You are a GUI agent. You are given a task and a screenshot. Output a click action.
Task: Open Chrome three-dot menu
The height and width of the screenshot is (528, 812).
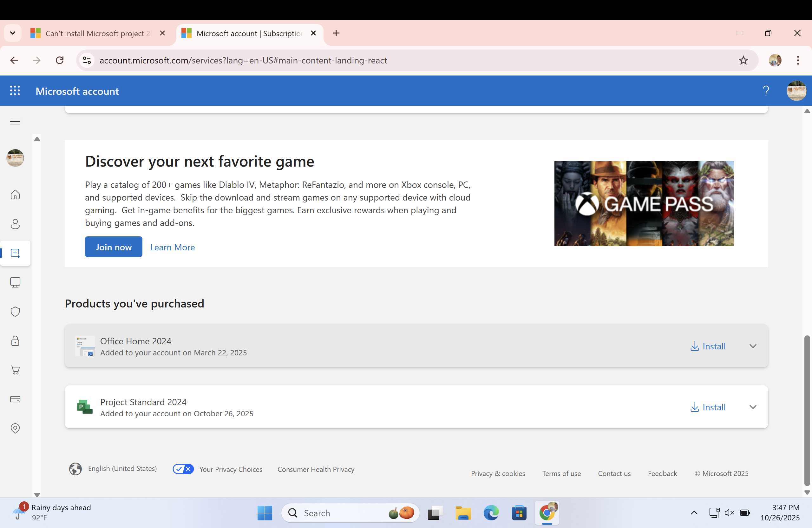[798, 60]
